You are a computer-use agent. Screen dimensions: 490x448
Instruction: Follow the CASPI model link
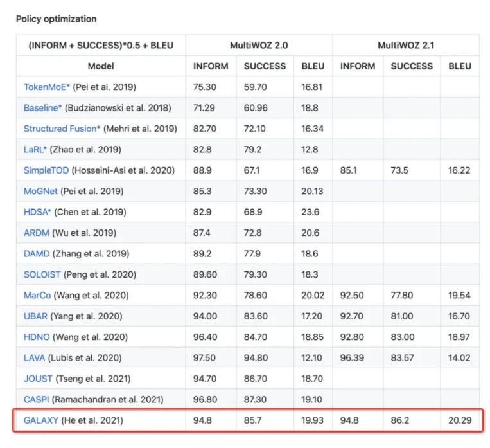coord(37,399)
